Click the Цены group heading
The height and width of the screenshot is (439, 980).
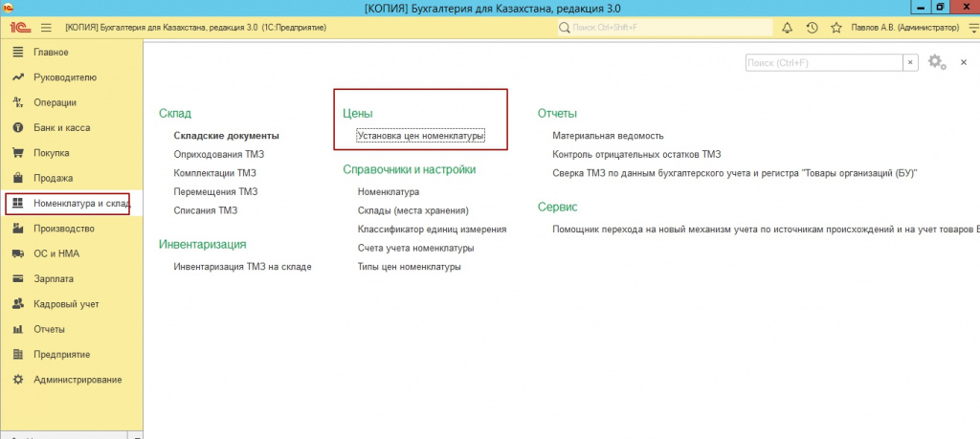[x=358, y=114]
